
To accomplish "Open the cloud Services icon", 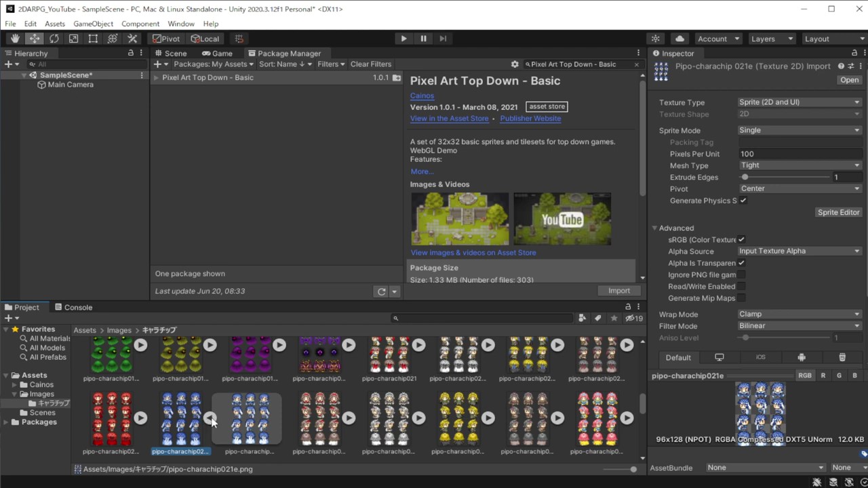I will [679, 39].
